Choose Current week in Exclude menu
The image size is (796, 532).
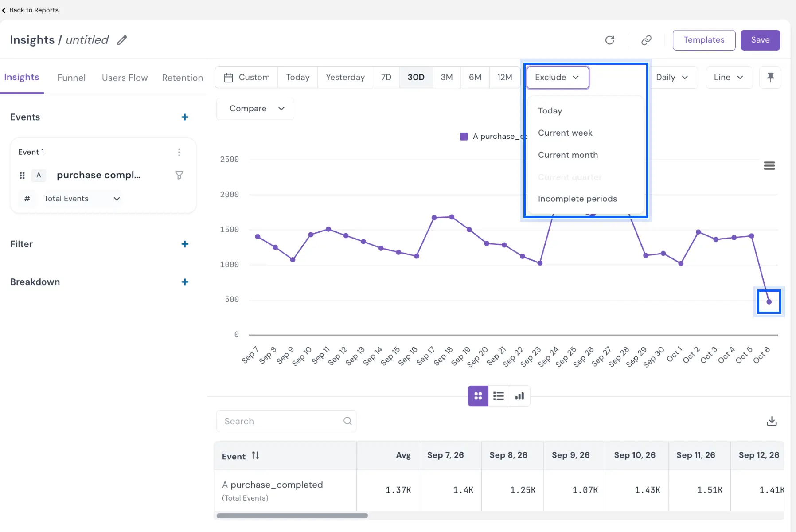tap(585, 133)
